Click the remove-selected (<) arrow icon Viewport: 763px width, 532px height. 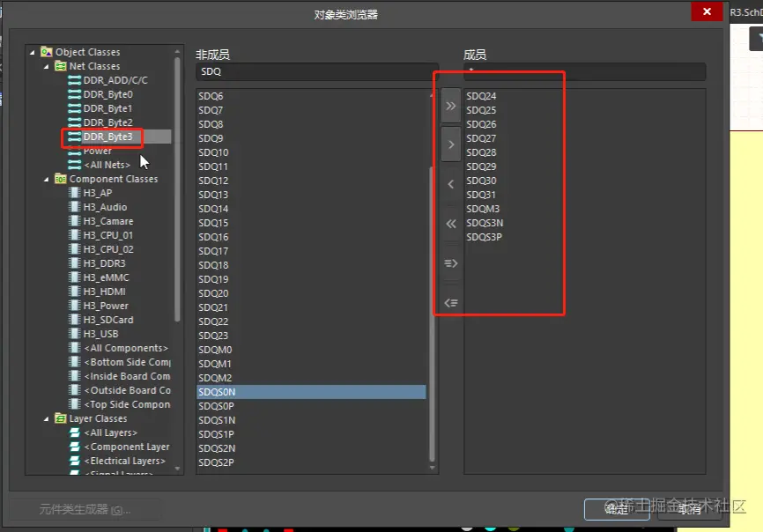450,184
